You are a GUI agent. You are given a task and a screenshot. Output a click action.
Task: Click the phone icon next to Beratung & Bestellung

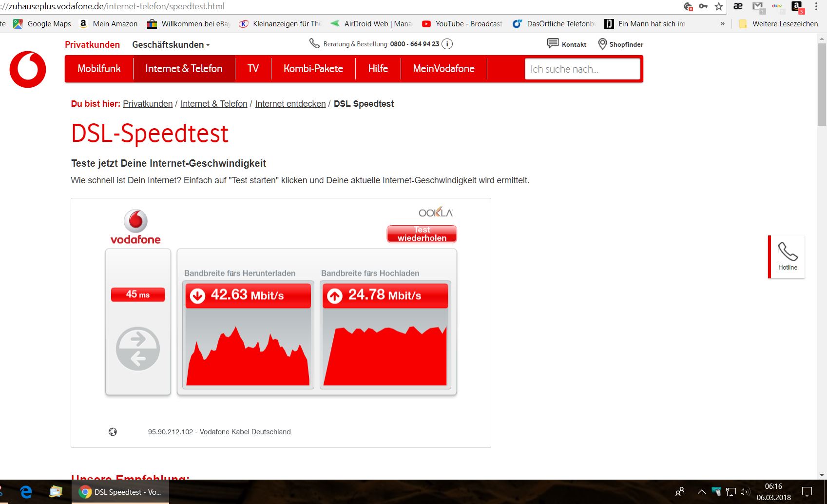point(315,44)
